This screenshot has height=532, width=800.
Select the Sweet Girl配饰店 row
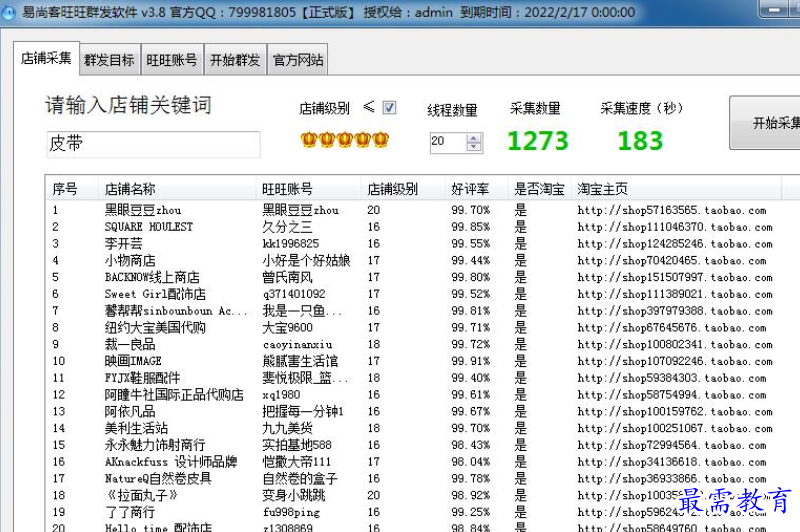point(155,294)
